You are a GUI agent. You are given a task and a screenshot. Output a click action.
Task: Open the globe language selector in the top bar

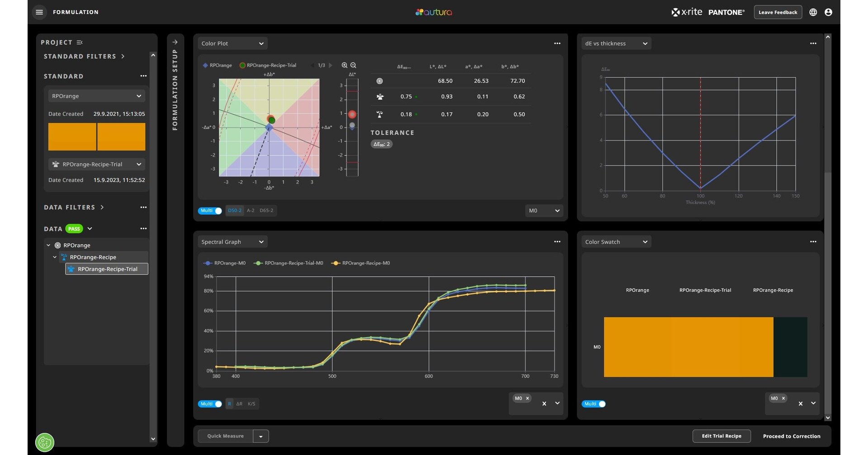click(812, 12)
